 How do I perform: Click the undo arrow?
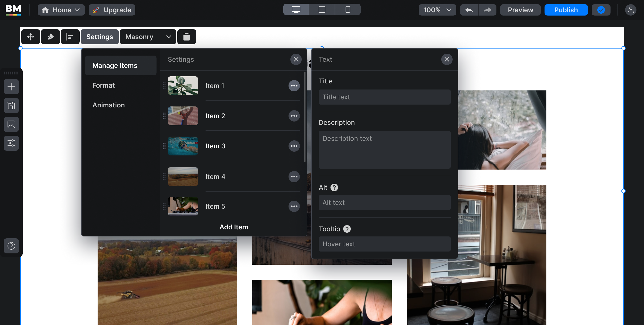(469, 10)
